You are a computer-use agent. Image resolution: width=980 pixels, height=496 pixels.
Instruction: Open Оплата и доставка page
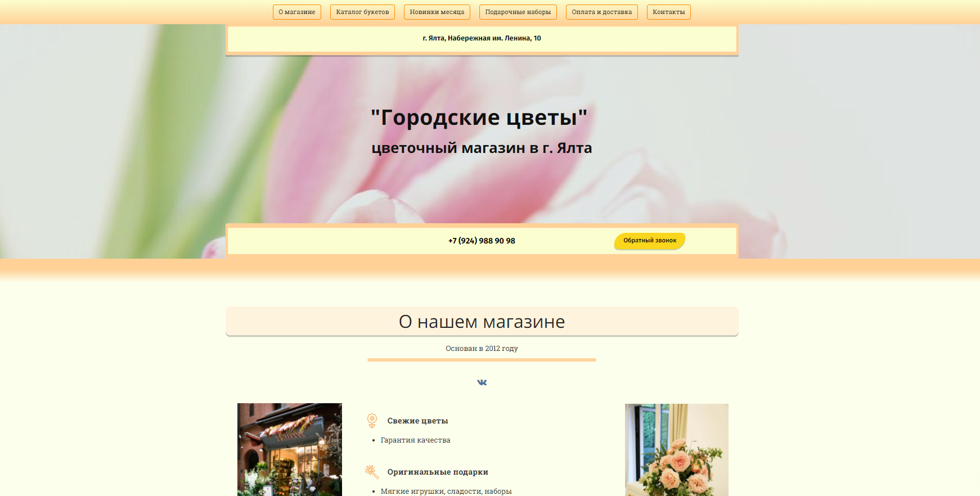pos(601,12)
